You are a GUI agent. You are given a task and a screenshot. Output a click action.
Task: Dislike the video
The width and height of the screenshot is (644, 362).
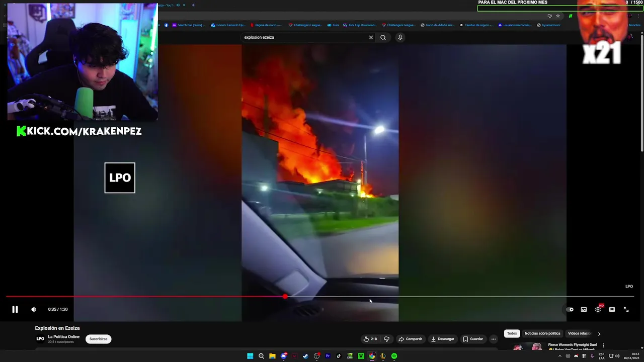coord(386,339)
